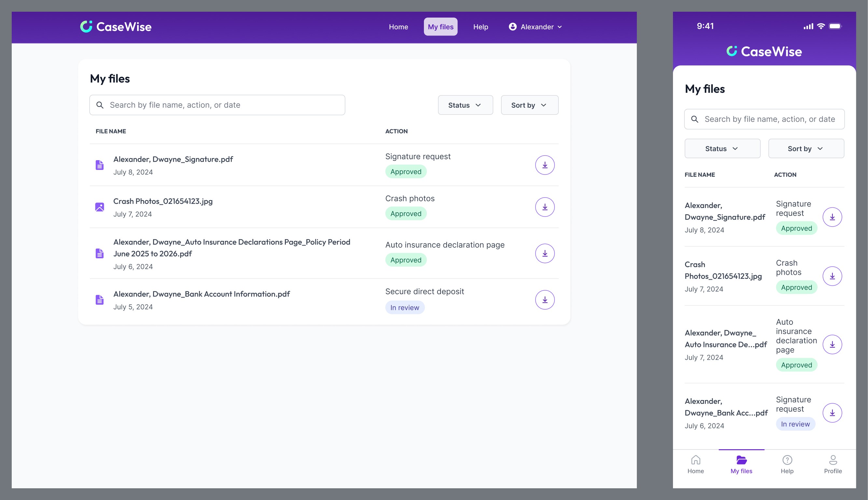Tap the Profile icon in mobile bottom bar
The width and height of the screenshot is (868, 500).
click(833, 460)
